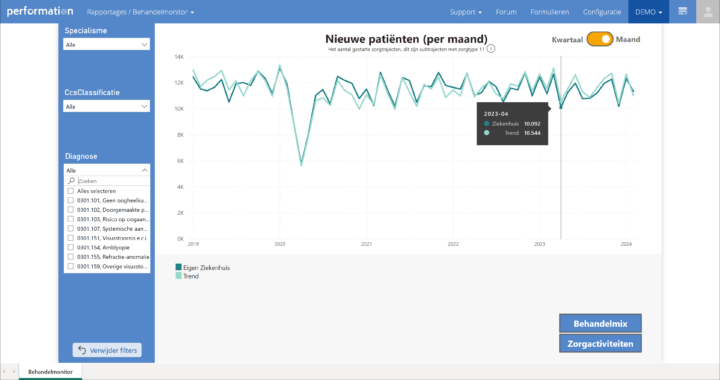Screen dimensions: 720x380
Task: Click the Nieuwe patiënten chart title
Action: click(x=406, y=39)
